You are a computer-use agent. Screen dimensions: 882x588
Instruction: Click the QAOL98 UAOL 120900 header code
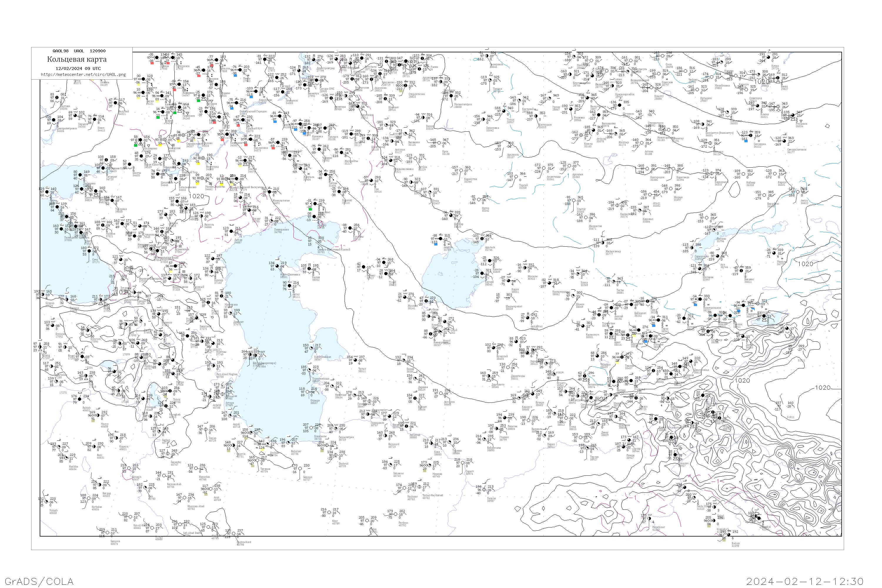click(x=79, y=51)
